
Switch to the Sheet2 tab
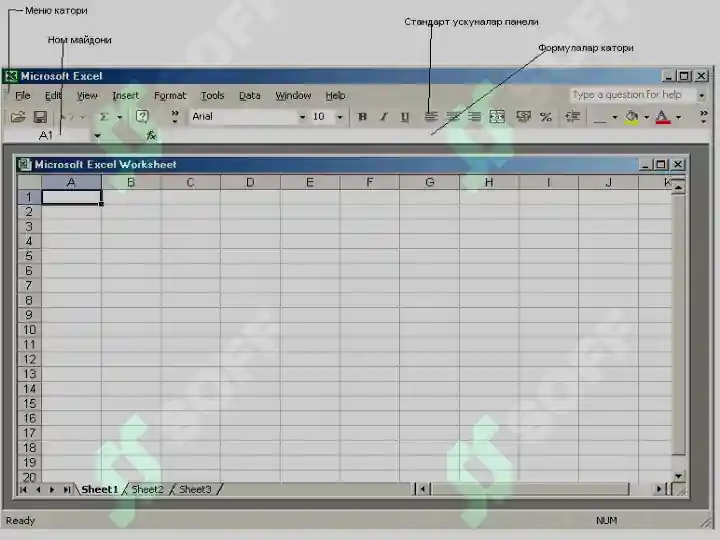[x=147, y=489]
